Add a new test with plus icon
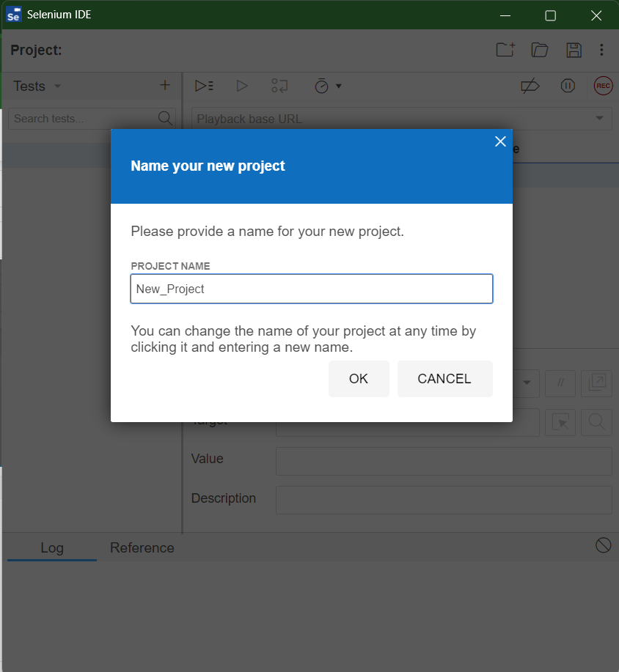Image resolution: width=619 pixels, height=672 pixels. pos(165,85)
